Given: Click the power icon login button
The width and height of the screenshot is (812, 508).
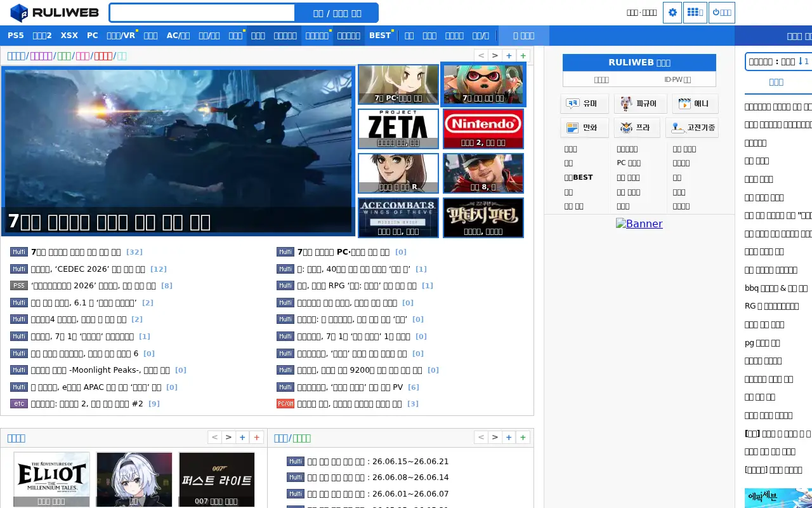Looking at the screenshot, I should 722,13.
